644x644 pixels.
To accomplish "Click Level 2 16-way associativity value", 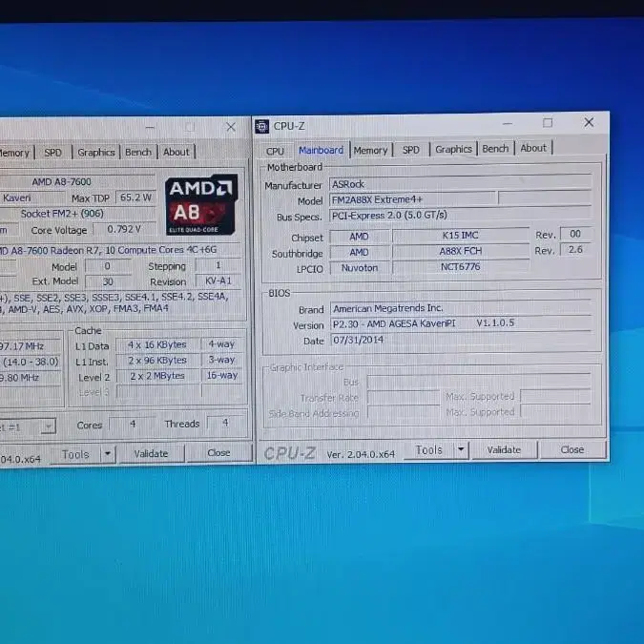I will pos(222,375).
